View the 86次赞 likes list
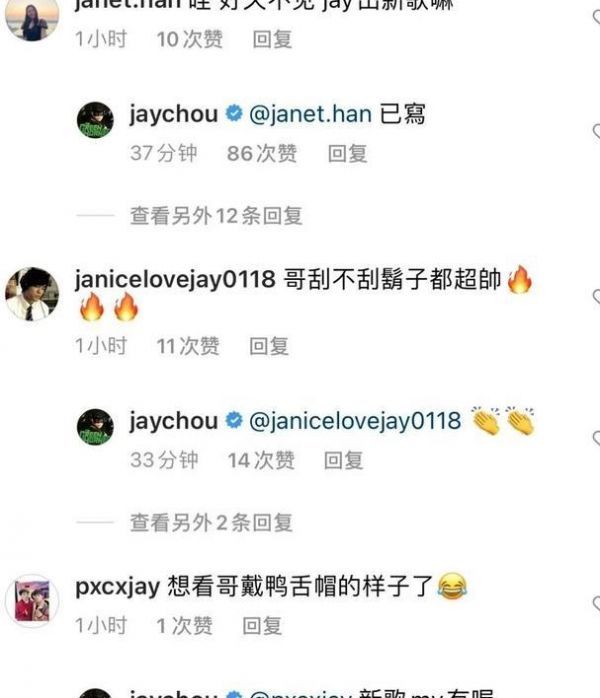This screenshot has height=698, width=600. [x=262, y=154]
